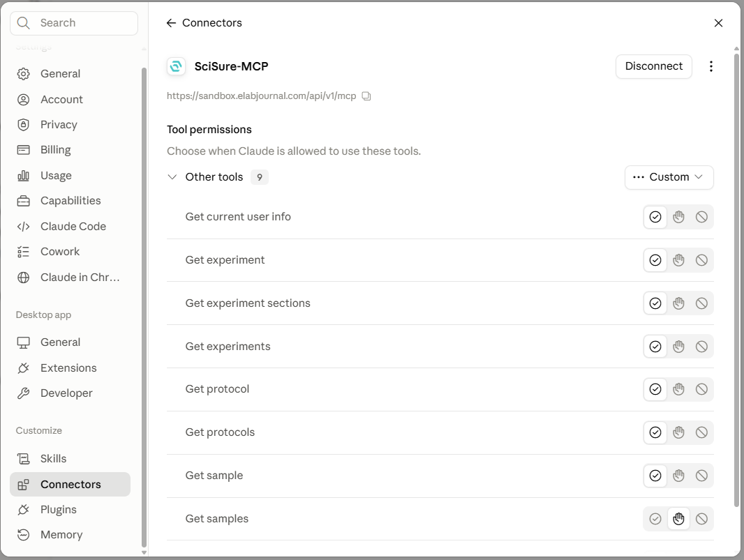Allow Get samples always
Image resolution: width=744 pixels, height=560 pixels.
click(x=655, y=519)
